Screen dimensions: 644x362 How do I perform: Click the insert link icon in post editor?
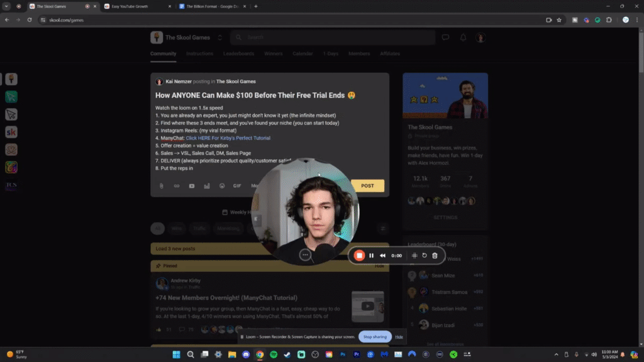tap(177, 186)
